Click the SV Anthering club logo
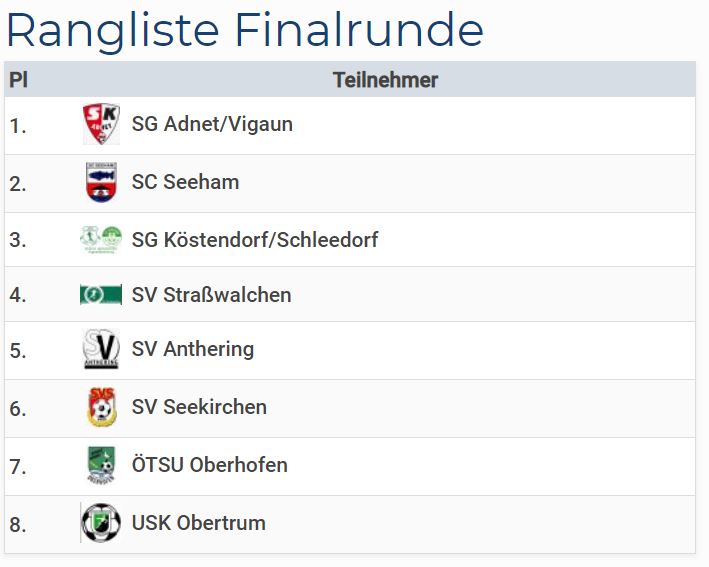The image size is (709, 567). (100, 350)
